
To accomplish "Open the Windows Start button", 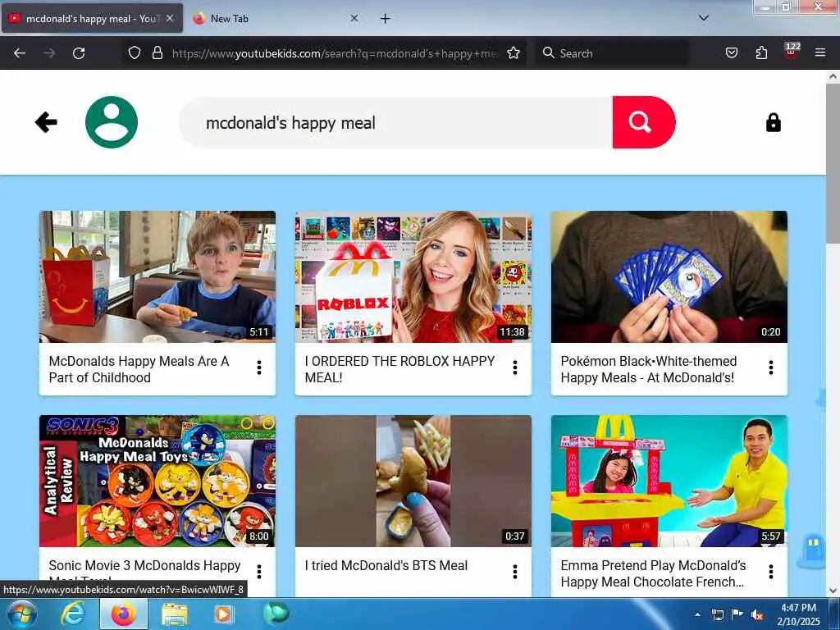I will 22,614.
